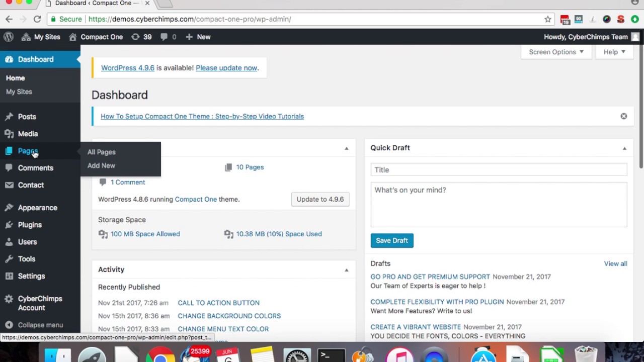644x362 pixels.
Task: Select Home under Dashboard
Action: [15, 78]
